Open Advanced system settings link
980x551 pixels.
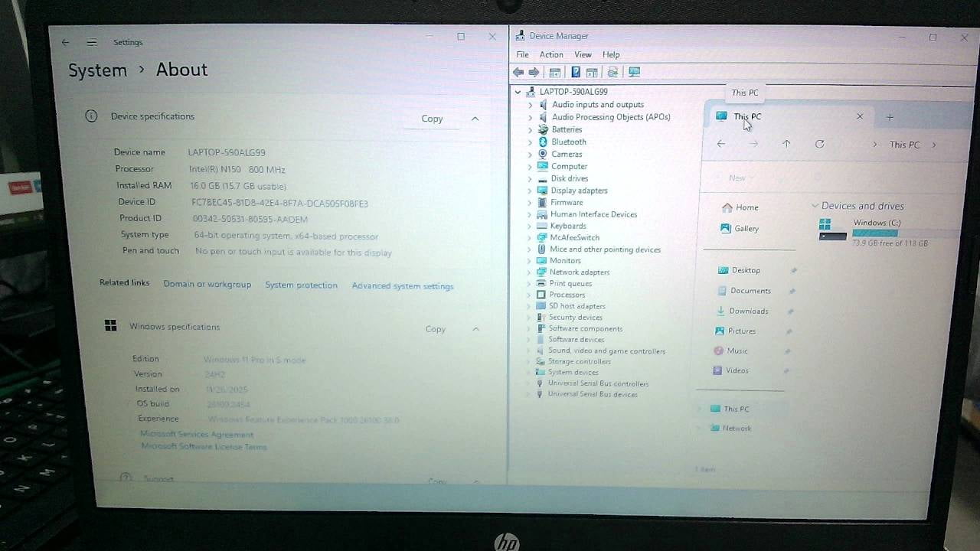click(x=403, y=285)
